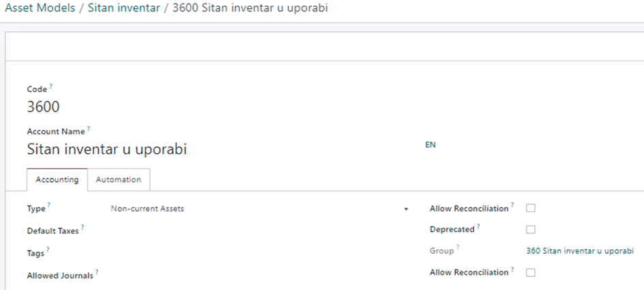Enable the Allow Reconciliation checkbox above Deprecated

[531, 208]
